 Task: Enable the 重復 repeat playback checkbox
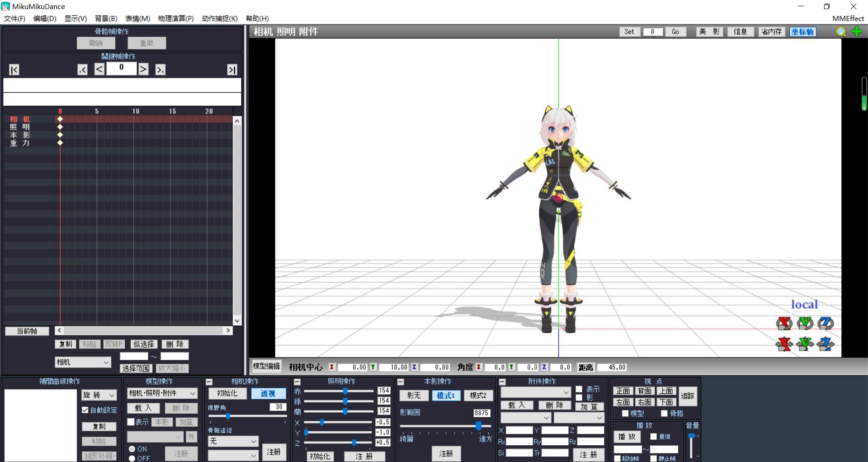(653, 437)
